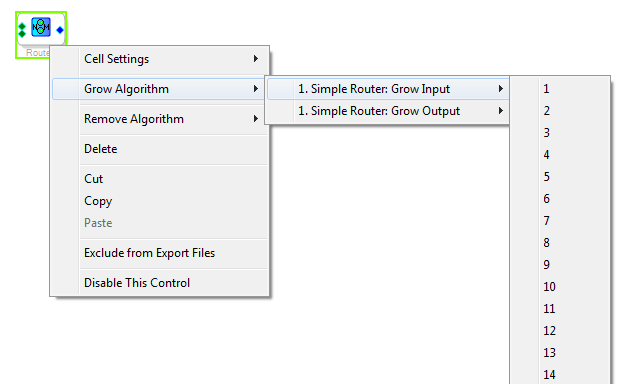
Task: Click the Router cell NxM icon
Action: click(41, 27)
